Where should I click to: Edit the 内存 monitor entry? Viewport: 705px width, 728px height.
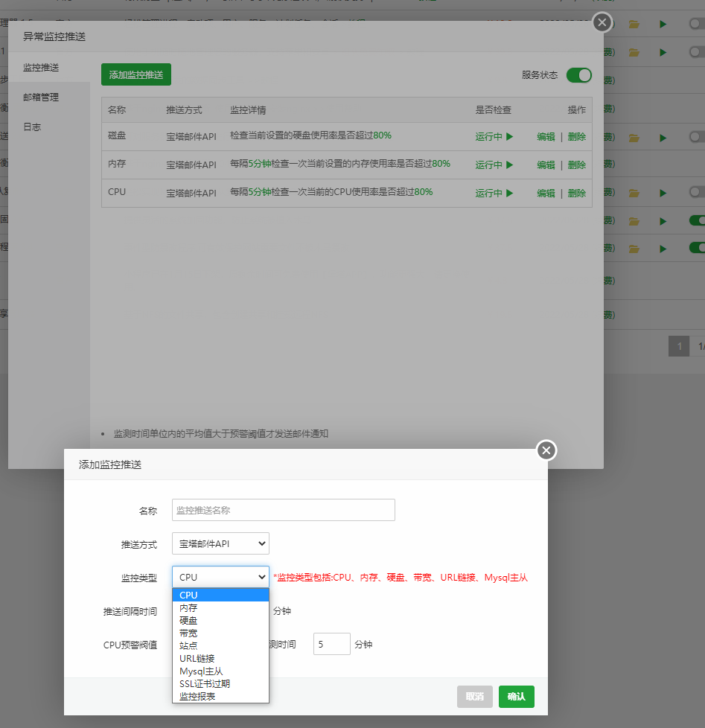click(x=546, y=165)
